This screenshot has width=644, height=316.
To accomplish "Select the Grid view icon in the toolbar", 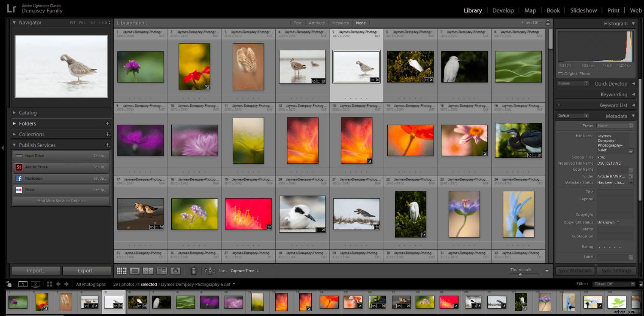I will 122,270.
